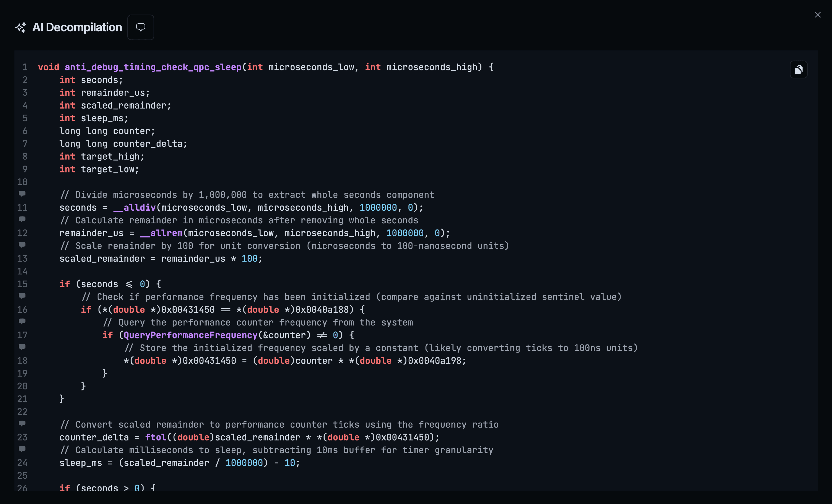Click the __allrem call on line 12

pyautogui.click(x=161, y=233)
